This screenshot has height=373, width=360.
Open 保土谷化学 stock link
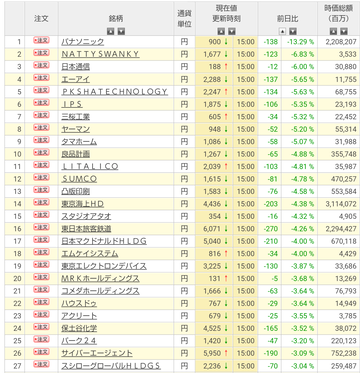coord(79,328)
